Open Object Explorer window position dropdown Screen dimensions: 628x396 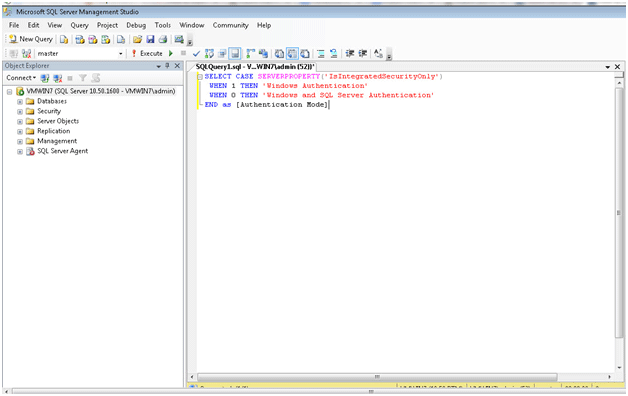159,66
